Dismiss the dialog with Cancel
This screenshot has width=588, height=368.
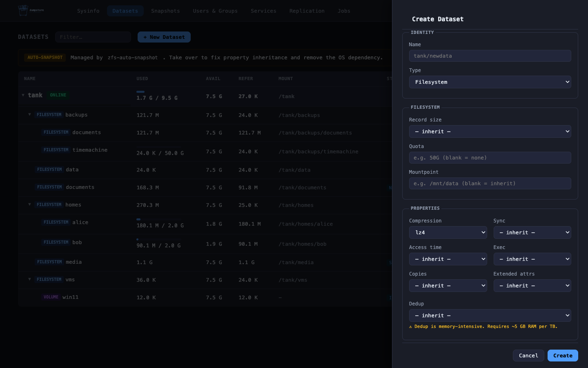[528, 355]
